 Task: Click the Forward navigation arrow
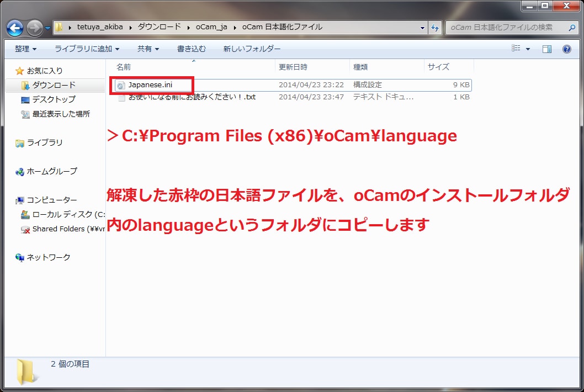point(35,28)
